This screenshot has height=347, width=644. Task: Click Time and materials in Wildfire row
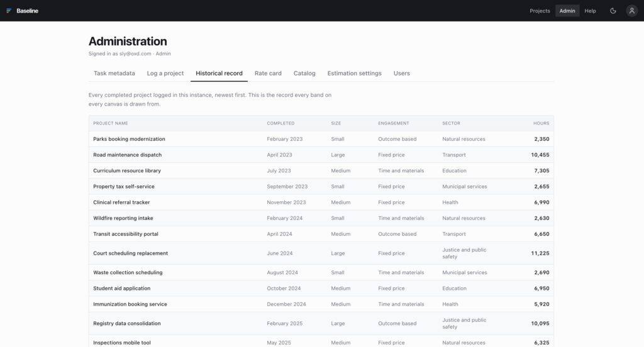coord(401,218)
